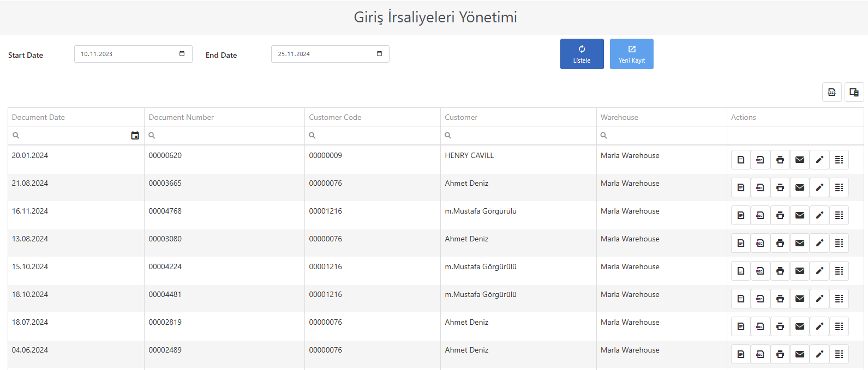Focus the Customer Code filter field

point(373,136)
